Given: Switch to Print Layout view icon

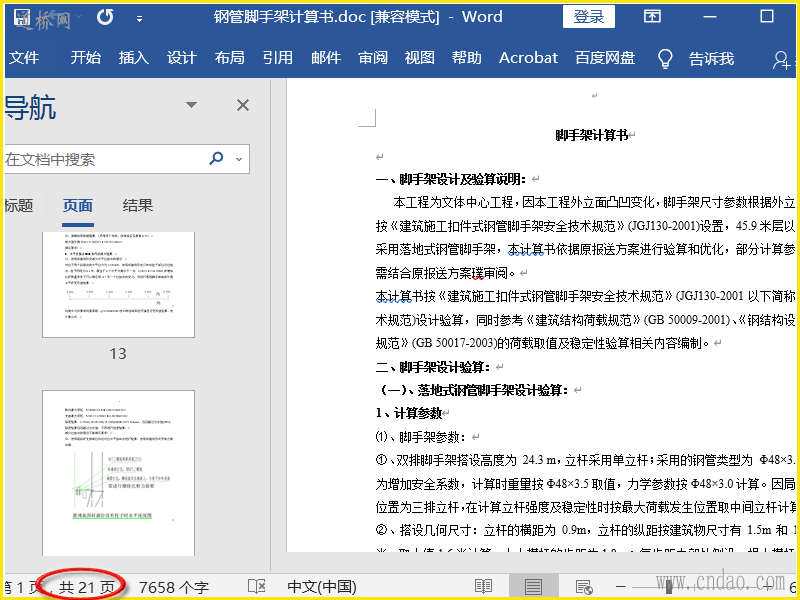Looking at the screenshot, I should click(x=533, y=587).
